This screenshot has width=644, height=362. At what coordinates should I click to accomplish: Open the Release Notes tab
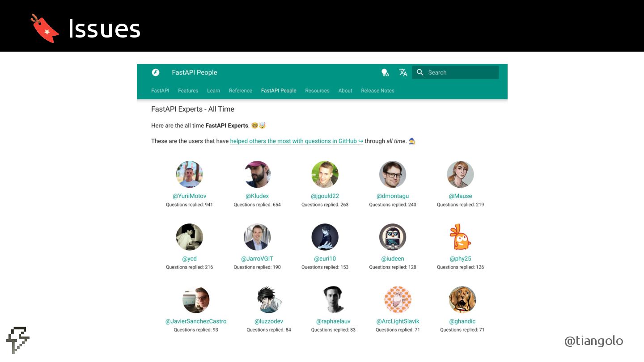click(x=377, y=90)
